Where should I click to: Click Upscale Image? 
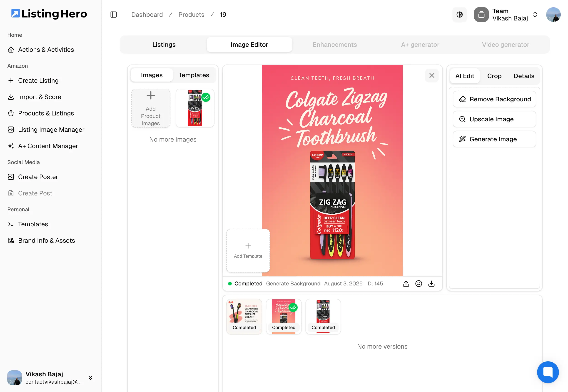coord(494,119)
